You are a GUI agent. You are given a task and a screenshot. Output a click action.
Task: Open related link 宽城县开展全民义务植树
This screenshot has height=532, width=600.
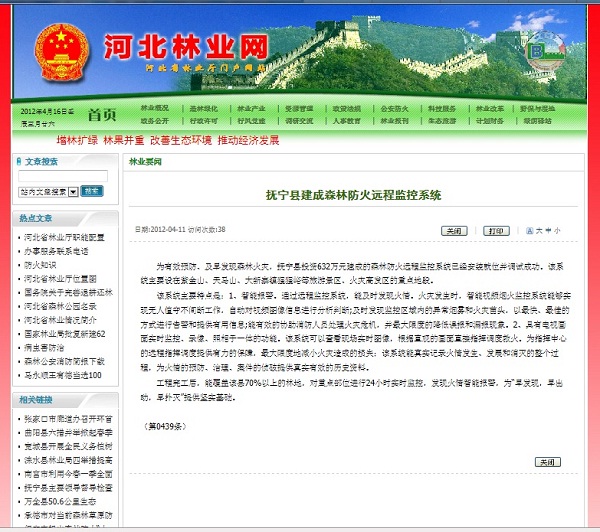[68, 447]
